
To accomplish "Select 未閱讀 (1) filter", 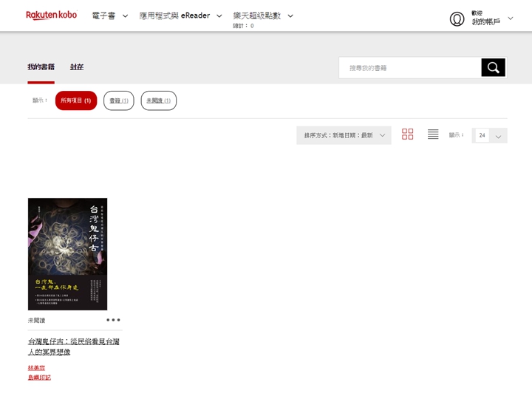I will click(158, 100).
